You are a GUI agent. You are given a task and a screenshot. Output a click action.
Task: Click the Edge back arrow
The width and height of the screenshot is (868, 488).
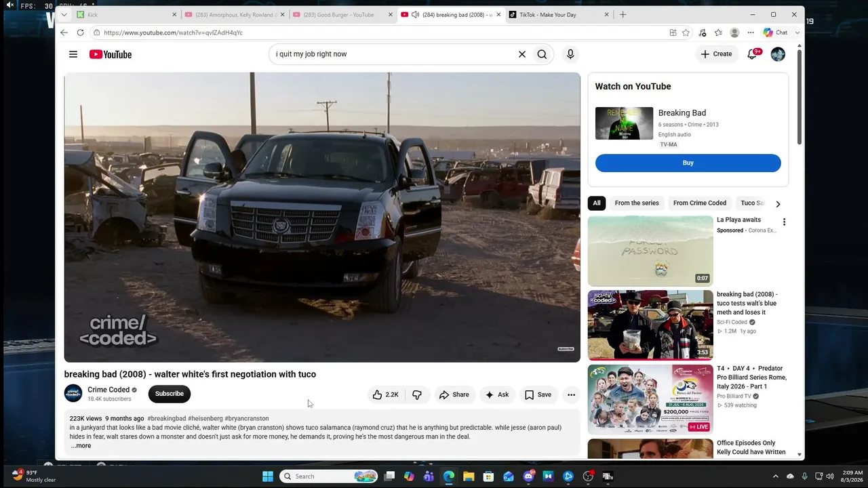coord(64,33)
